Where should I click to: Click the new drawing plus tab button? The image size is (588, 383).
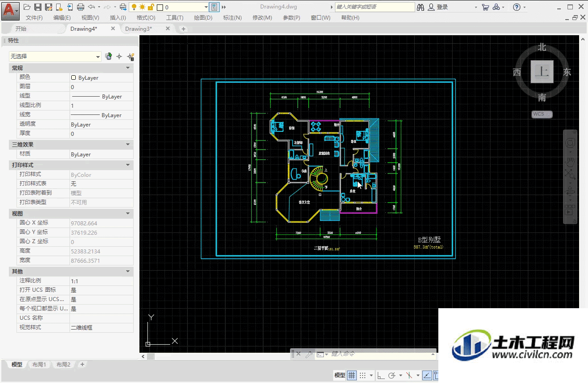coord(183,29)
